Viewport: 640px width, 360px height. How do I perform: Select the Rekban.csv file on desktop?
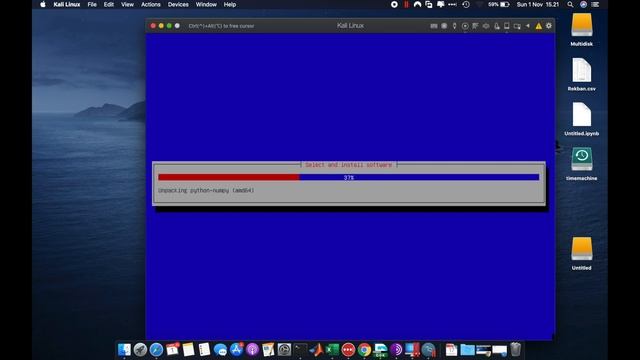click(x=582, y=74)
